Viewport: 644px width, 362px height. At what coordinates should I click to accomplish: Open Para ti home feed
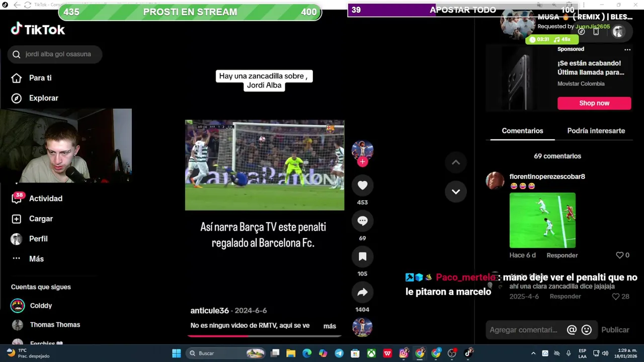click(x=31, y=78)
